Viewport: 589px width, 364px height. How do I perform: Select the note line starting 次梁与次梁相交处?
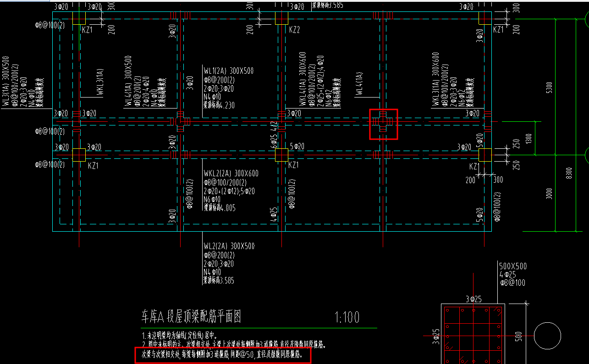pos(222,354)
